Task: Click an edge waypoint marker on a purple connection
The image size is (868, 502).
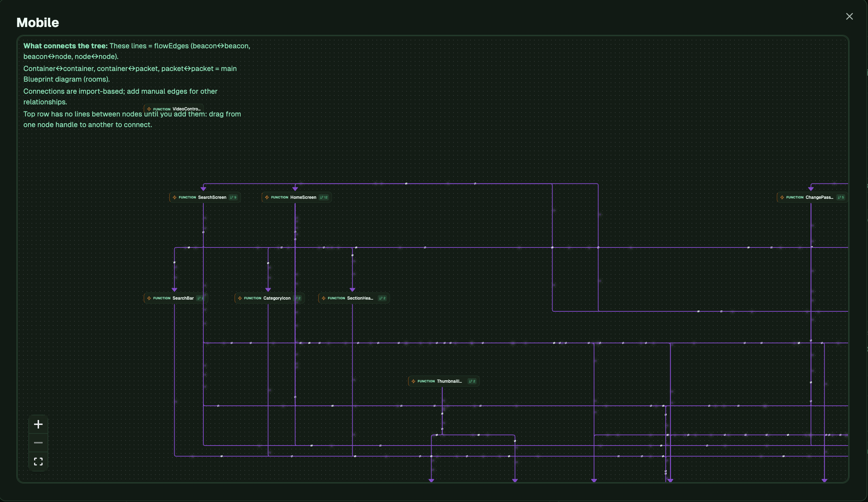Action: click(407, 184)
